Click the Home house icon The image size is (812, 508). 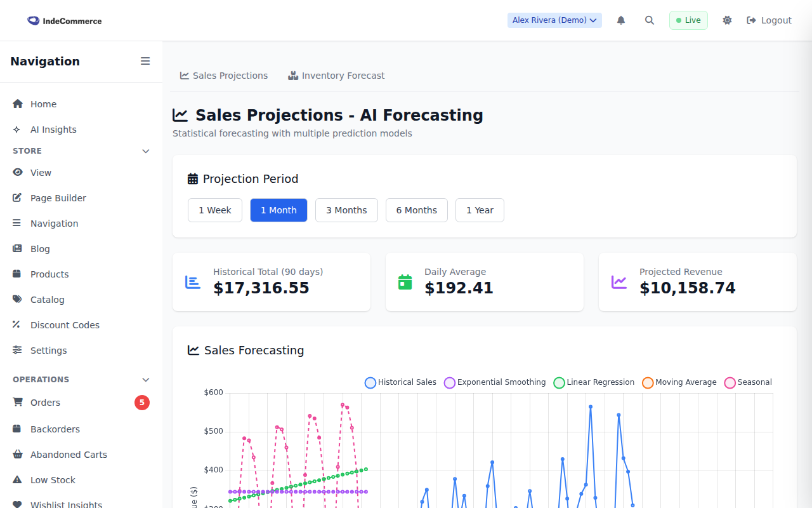(18, 104)
